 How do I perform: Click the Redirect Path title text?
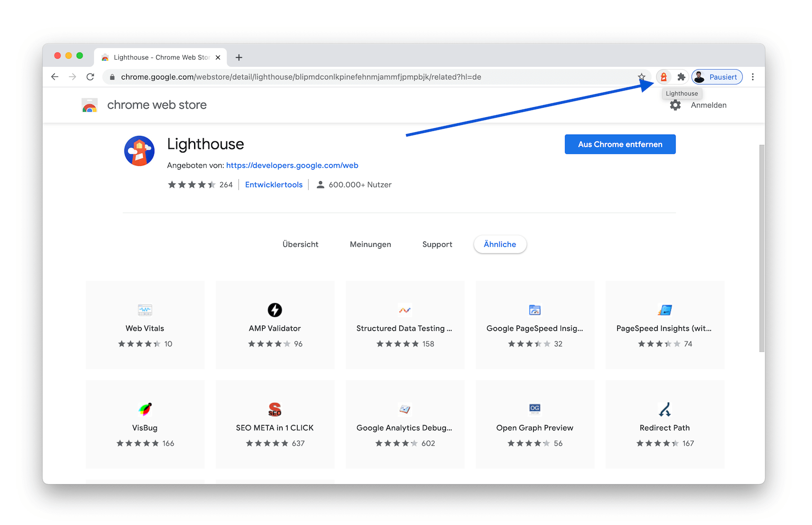[x=665, y=428]
